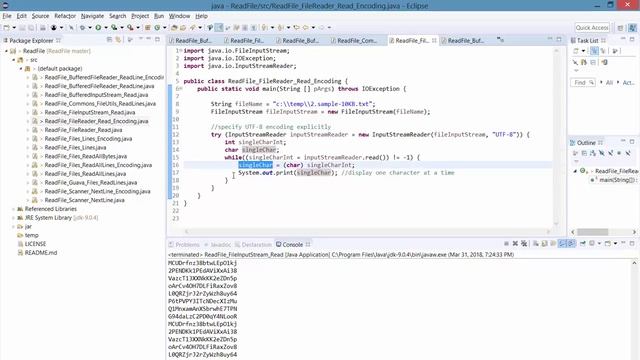Click the Coverage run icon in toolbar
Viewport: 640px width, 360px height.
coord(114,27)
